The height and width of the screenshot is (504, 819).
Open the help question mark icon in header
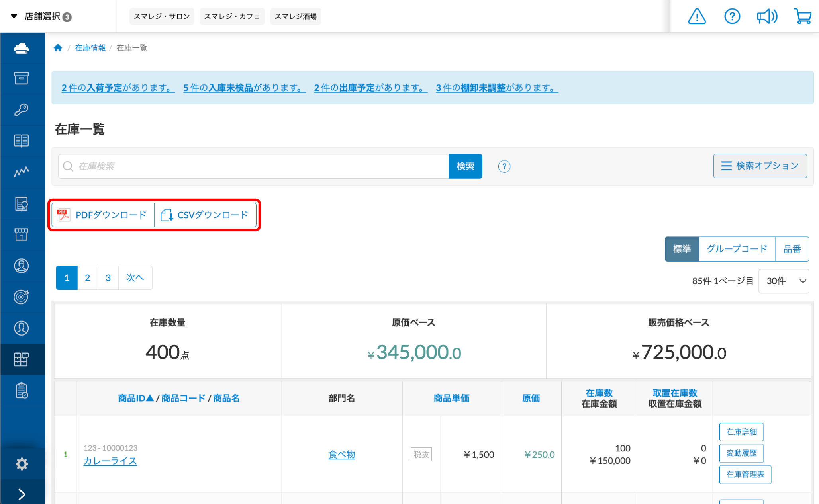[732, 17]
